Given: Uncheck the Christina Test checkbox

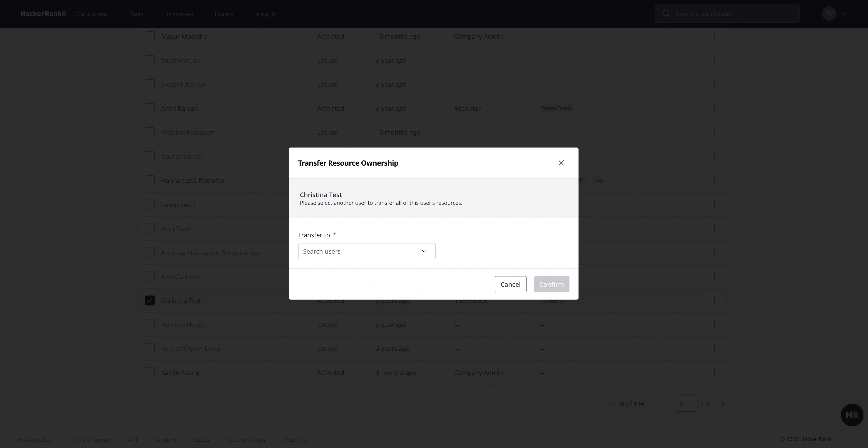Looking at the screenshot, I should [150, 300].
